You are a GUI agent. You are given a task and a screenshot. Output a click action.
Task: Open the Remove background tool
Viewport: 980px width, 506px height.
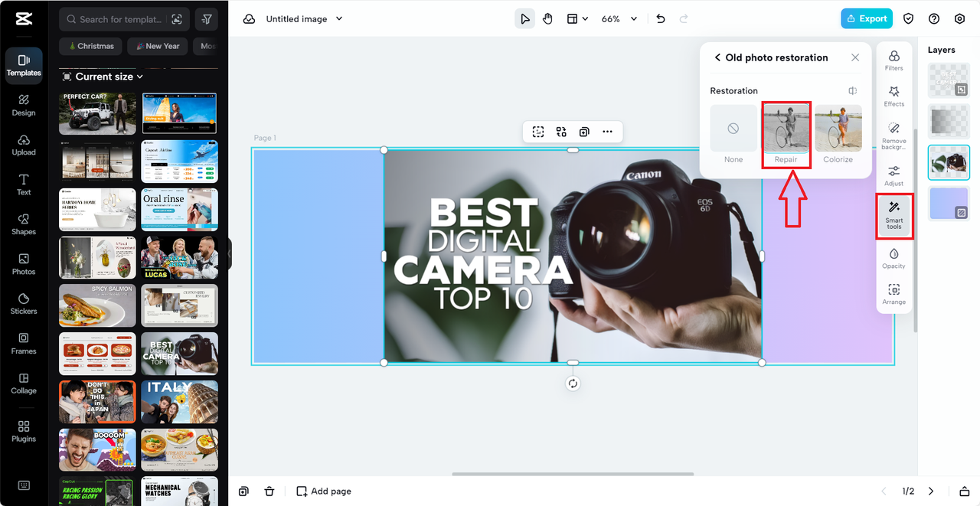click(893, 136)
